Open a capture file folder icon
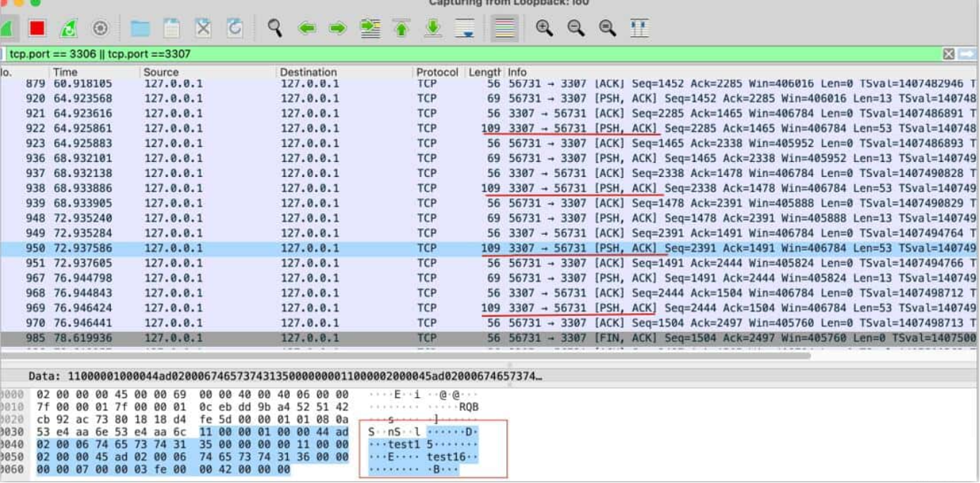The height and width of the screenshot is (483, 980). click(140, 28)
